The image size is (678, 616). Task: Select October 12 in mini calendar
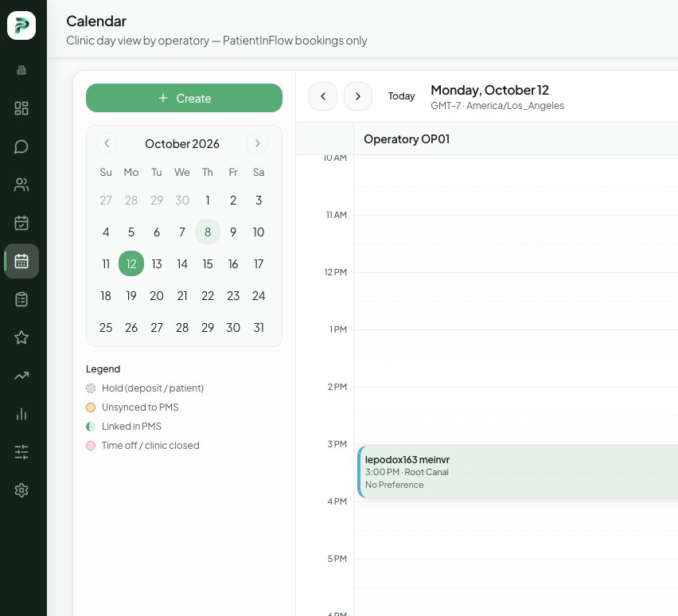point(131,263)
